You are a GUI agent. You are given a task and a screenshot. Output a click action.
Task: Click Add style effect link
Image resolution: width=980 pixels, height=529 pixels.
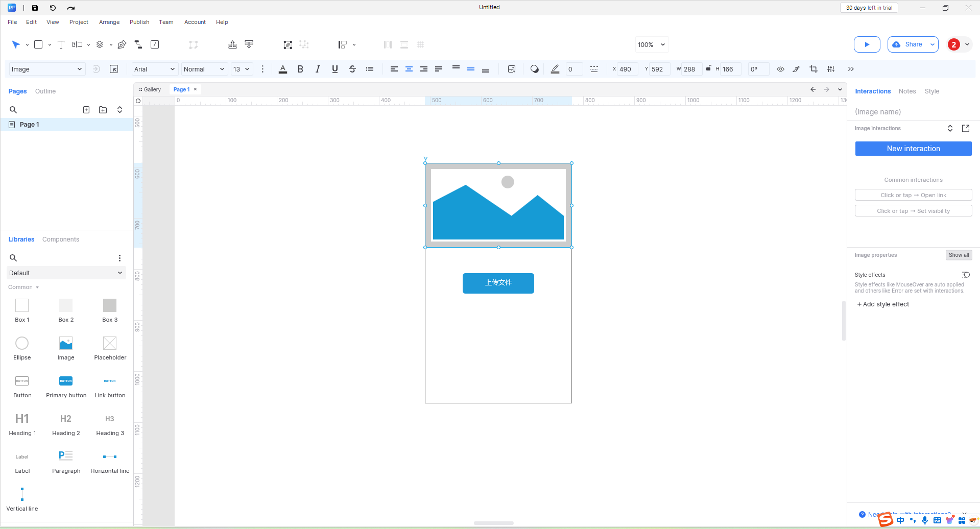[x=883, y=304]
